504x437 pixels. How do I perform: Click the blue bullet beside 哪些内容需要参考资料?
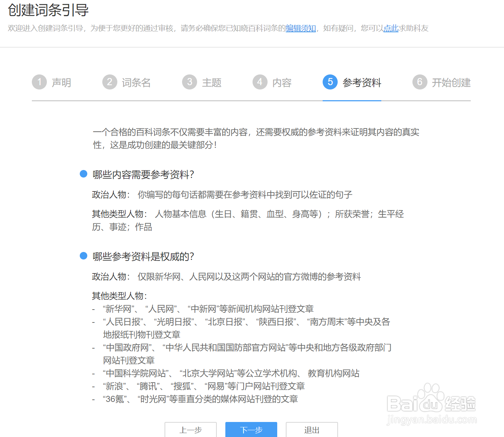(83, 174)
